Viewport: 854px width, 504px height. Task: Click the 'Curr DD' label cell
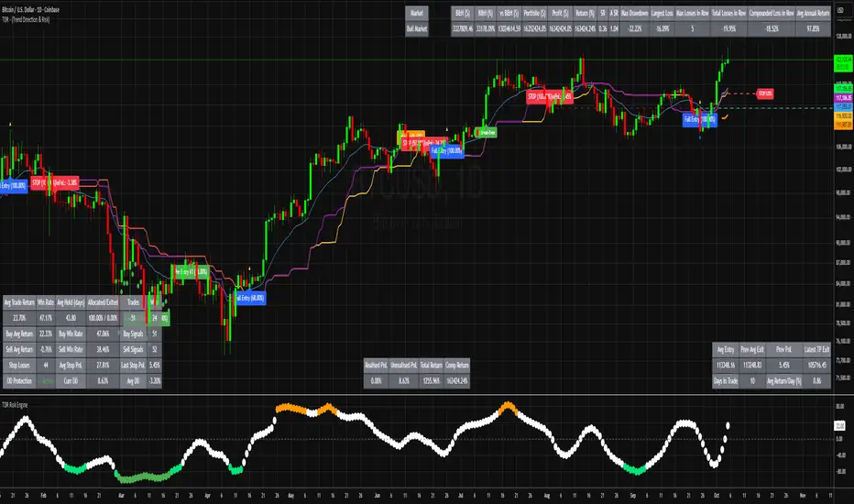pyautogui.click(x=71, y=381)
